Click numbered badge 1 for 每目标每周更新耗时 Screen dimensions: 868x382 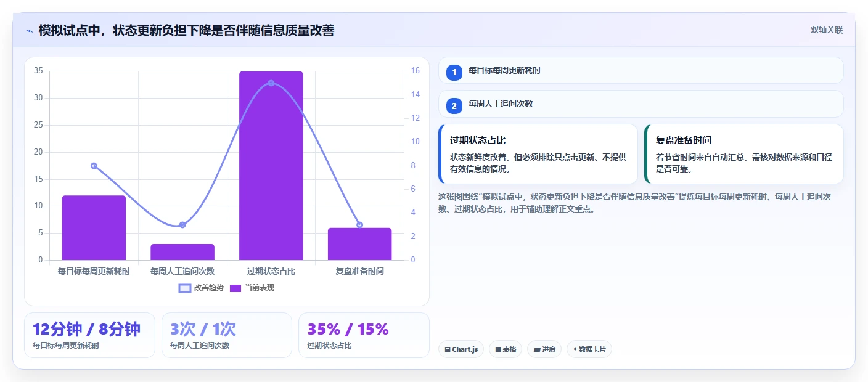(x=454, y=72)
